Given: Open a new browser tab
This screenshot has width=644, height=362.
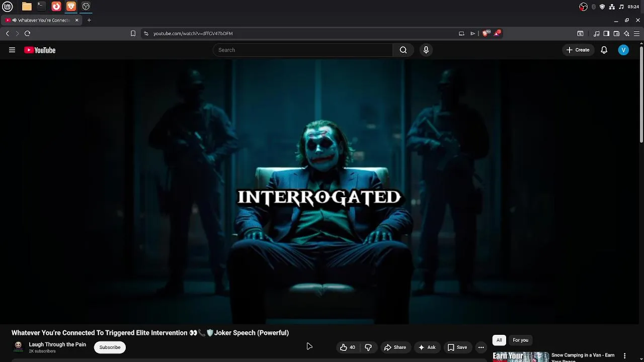Looking at the screenshot, I should 89,20.
